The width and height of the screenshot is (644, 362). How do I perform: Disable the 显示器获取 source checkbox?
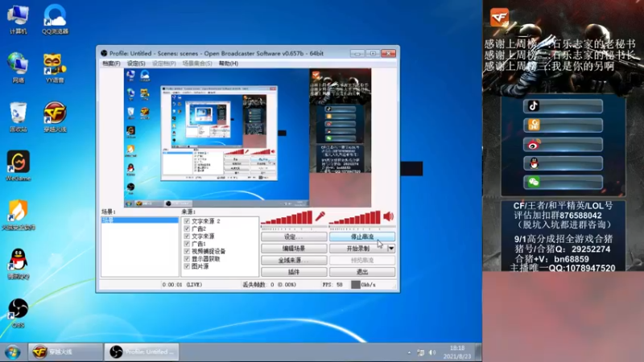(187, 259)
